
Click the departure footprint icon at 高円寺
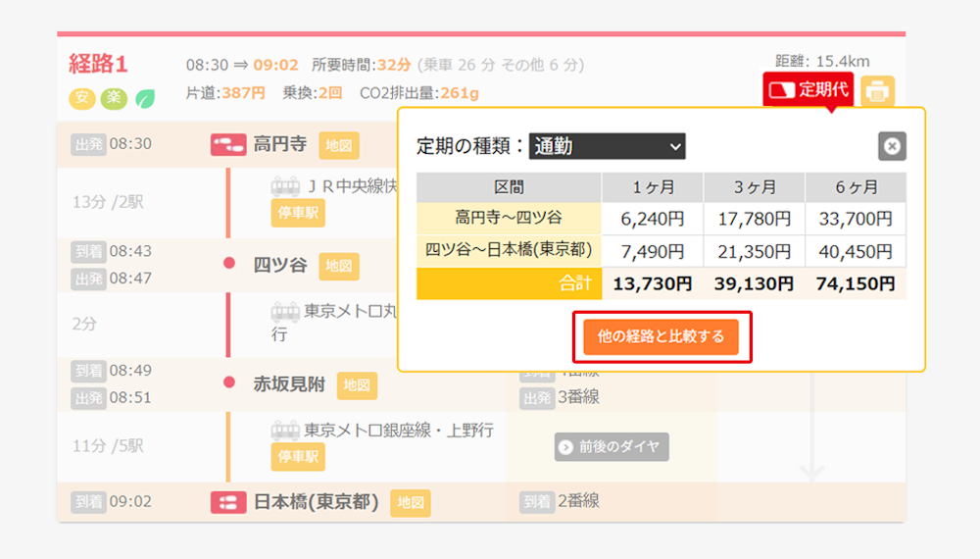tap(228, 145)
